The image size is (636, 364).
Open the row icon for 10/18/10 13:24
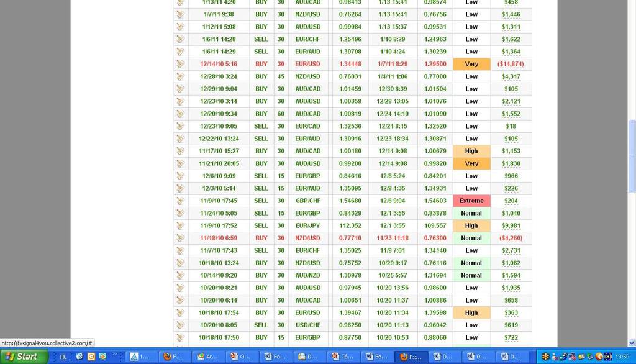[181, 263]
